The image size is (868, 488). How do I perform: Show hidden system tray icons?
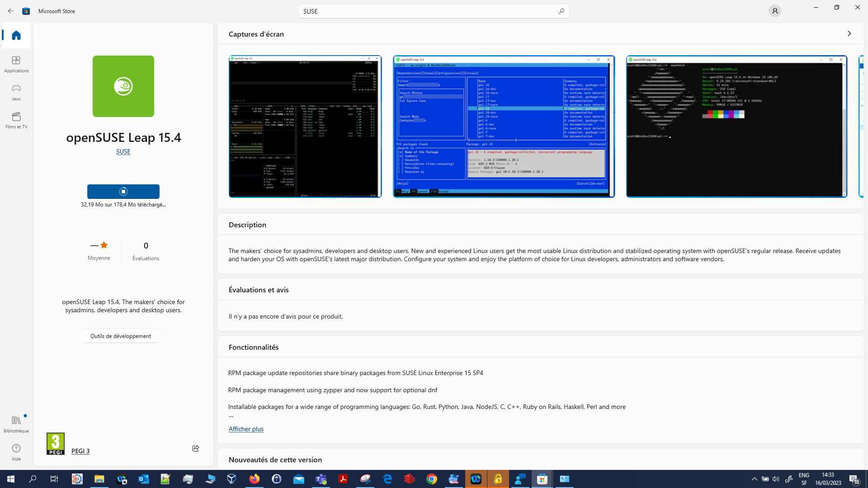point(754,479)
